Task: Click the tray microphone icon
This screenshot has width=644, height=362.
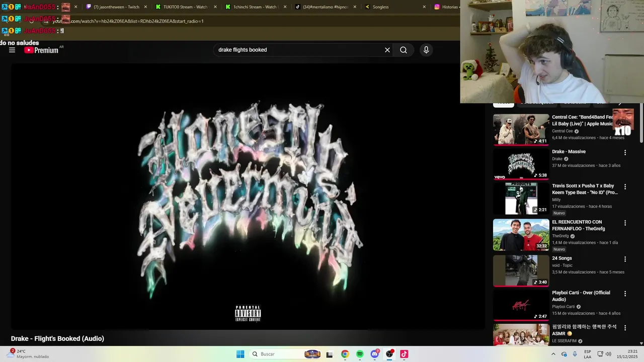Action: pos(575,354)
